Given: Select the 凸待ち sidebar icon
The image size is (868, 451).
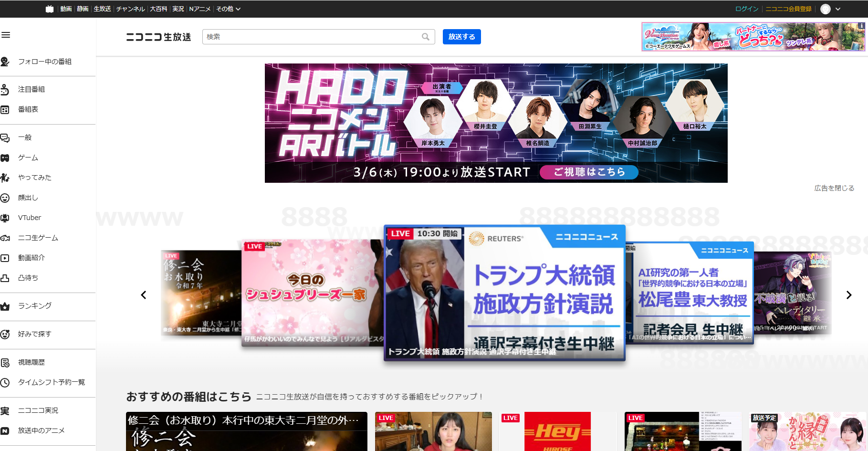Looking at the screenshot, I should click(x=6, y=277).
